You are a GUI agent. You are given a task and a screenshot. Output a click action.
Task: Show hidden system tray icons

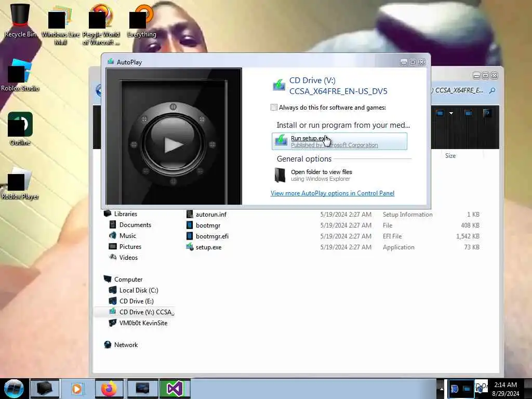[442, 389]
